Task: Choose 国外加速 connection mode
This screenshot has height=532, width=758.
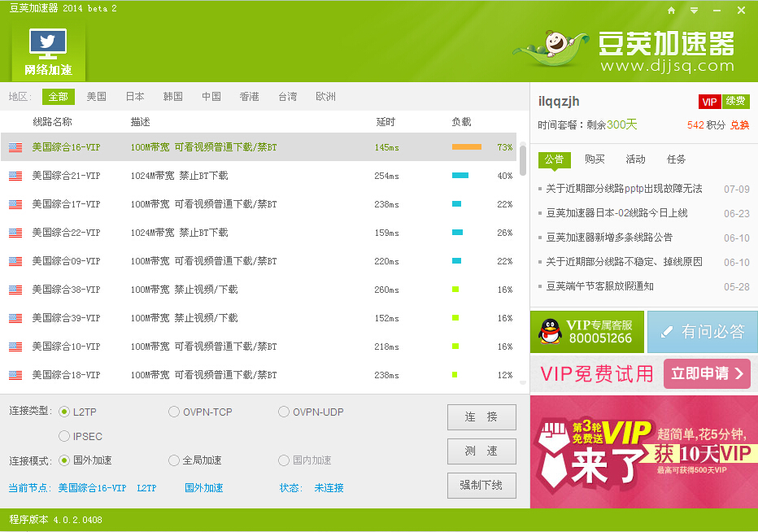Action: (63, 460)
